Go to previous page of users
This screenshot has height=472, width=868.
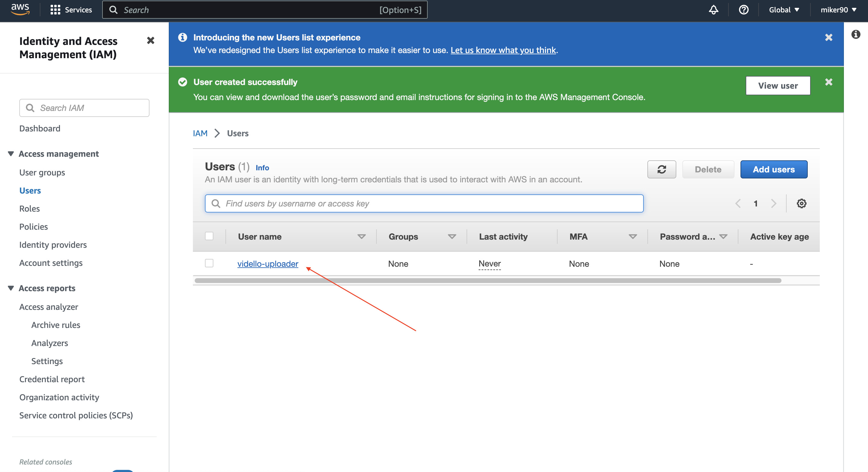click(738, 203)
